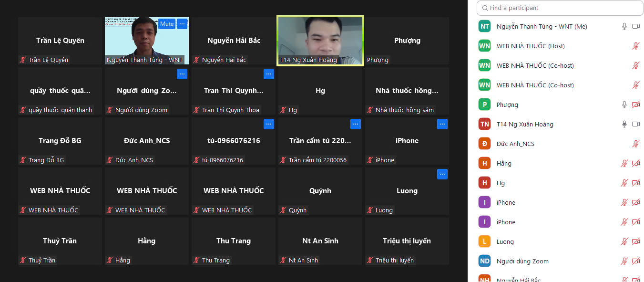Select Nguyễn Thanh Tùng video thumbnail
Image resolution: width=644 pixels, height=282 pixels.
[147, 41]
